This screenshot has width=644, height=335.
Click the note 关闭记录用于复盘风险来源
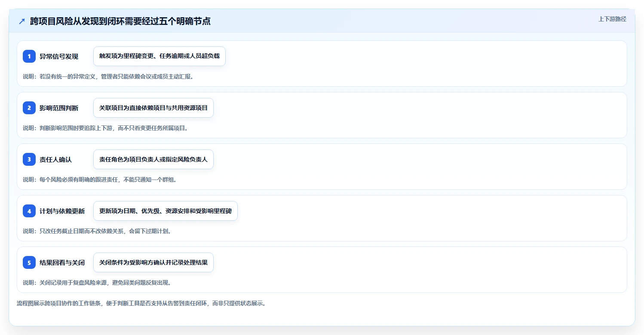[97, 283]
